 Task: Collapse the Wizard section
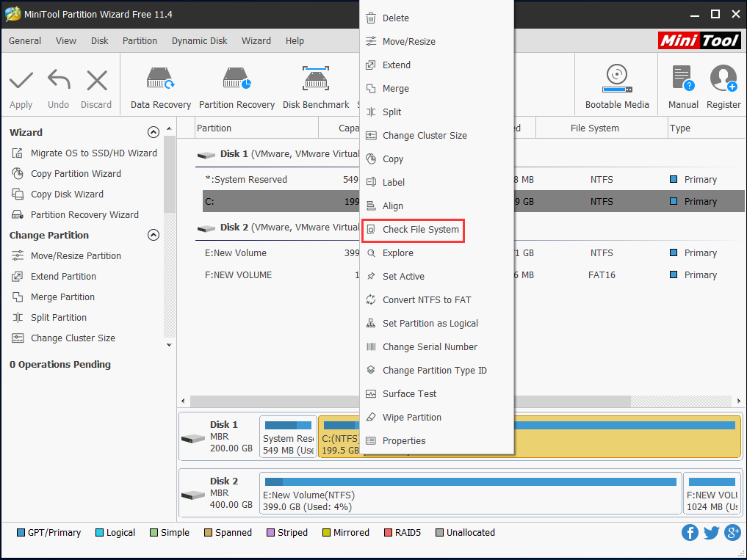pyautogui.click(x=154, y=132)
